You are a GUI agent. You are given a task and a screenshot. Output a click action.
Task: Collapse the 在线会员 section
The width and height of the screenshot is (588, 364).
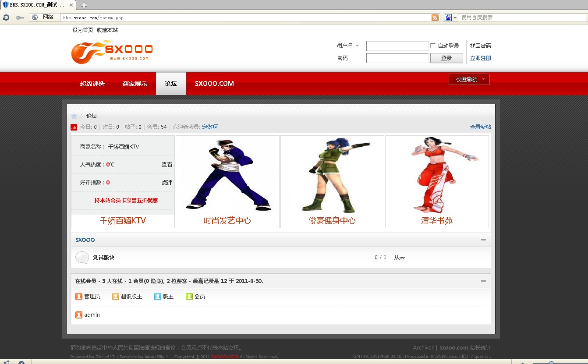(483, 281)
